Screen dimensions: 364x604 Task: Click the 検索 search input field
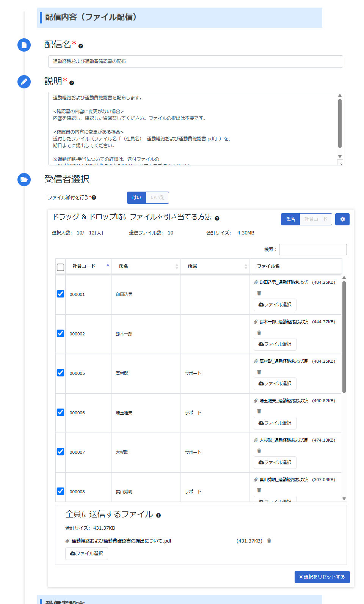pyautogui.click(x=313, y=250)
